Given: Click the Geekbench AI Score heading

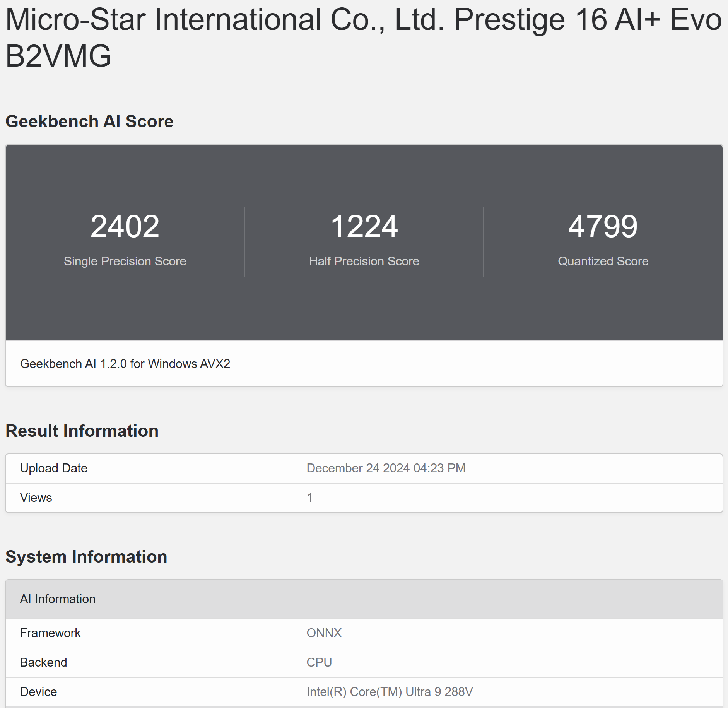Looking at the screenshot, I should pyautogui.click(x=89, y=121).
